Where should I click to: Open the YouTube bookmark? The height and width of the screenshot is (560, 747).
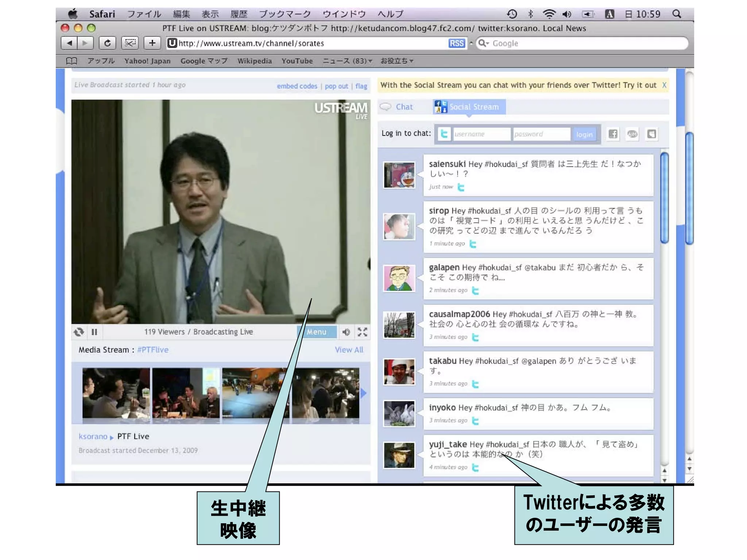tap(297, 61)
